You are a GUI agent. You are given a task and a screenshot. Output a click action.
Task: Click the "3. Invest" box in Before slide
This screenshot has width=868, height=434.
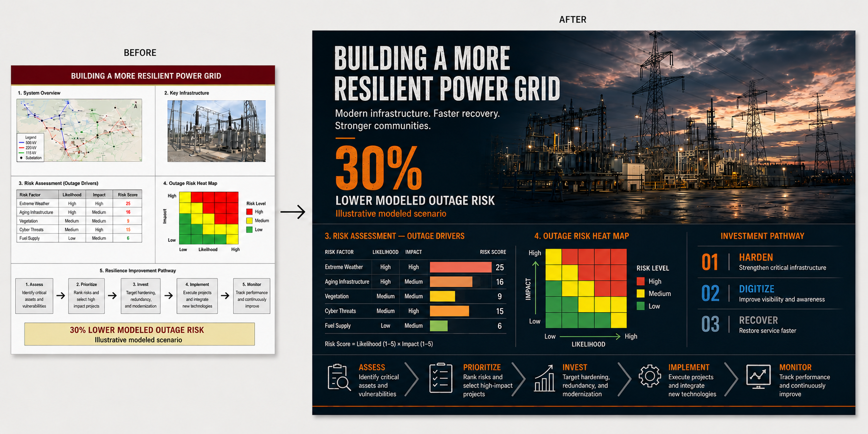(140, 296)
